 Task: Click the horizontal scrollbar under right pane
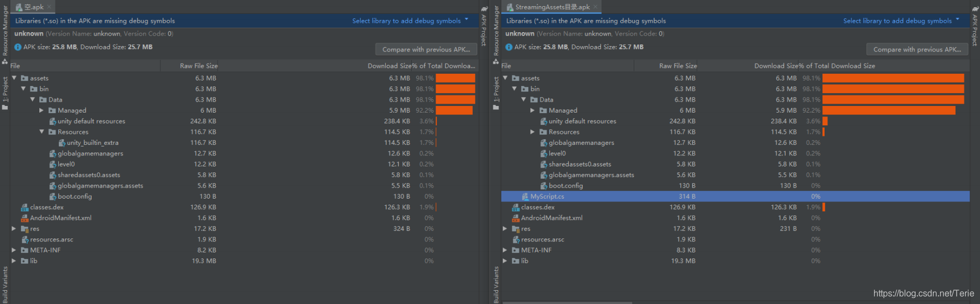[x=567, y=302]
